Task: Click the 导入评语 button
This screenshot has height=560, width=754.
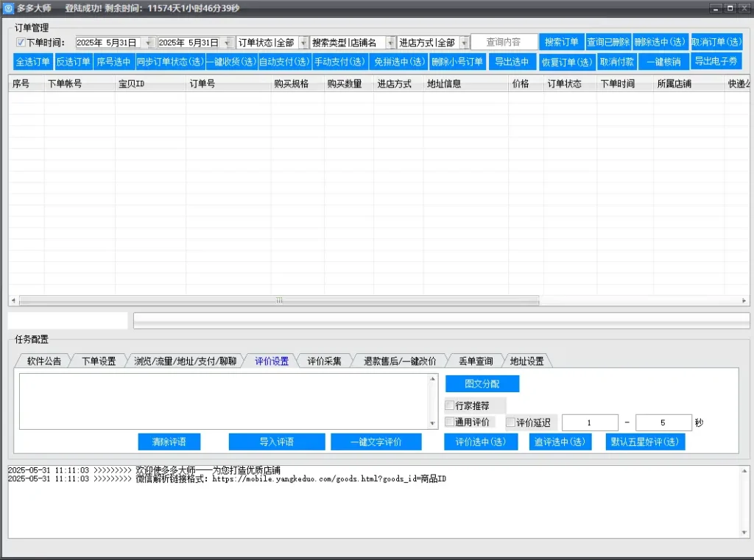Action: click(277, 442)
